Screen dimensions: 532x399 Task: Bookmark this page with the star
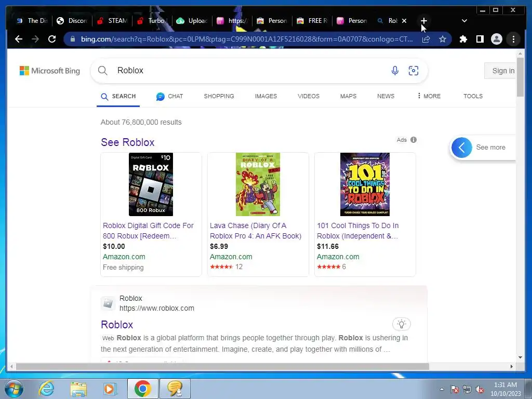tap(443, 39)
